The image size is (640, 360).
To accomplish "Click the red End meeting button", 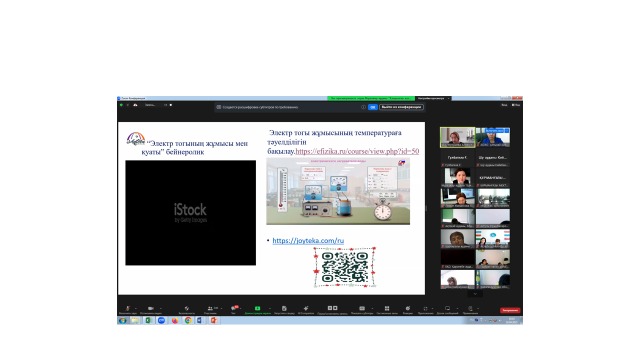I will point(510,310).
